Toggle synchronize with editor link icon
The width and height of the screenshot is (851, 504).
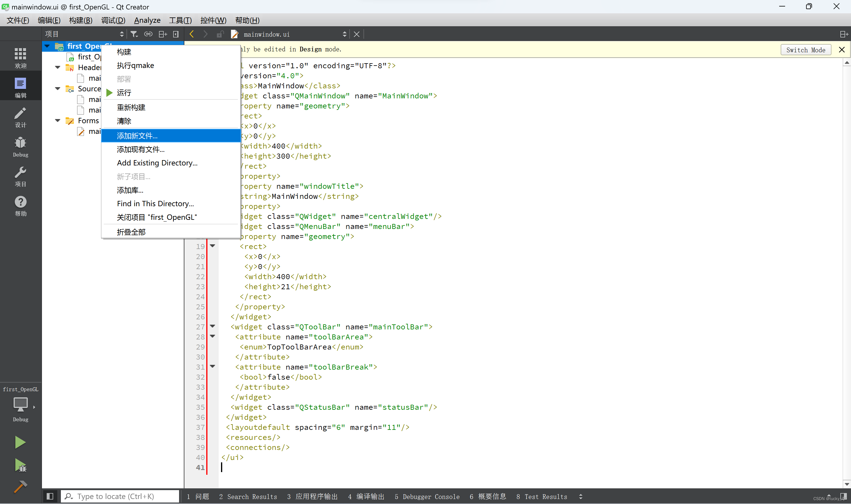(x=148, y=34)
